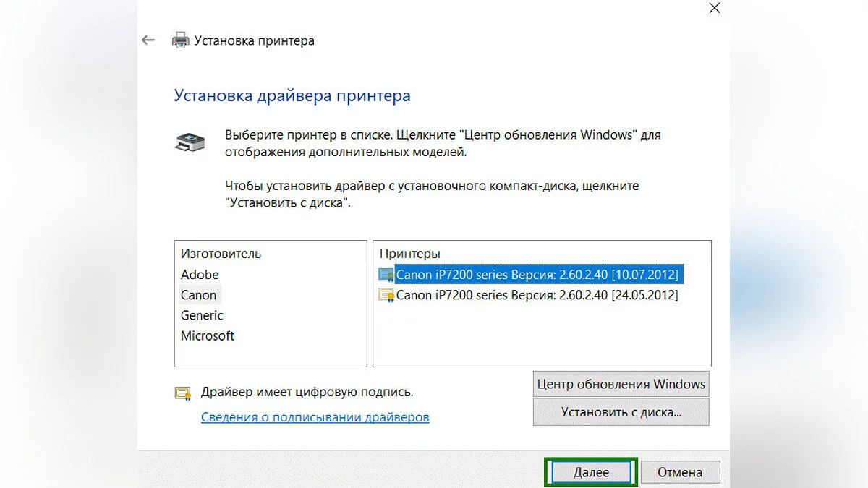Screen dimensions: 868x488
Task: Select the Adobe manufacturer
Action: point(200,275)
